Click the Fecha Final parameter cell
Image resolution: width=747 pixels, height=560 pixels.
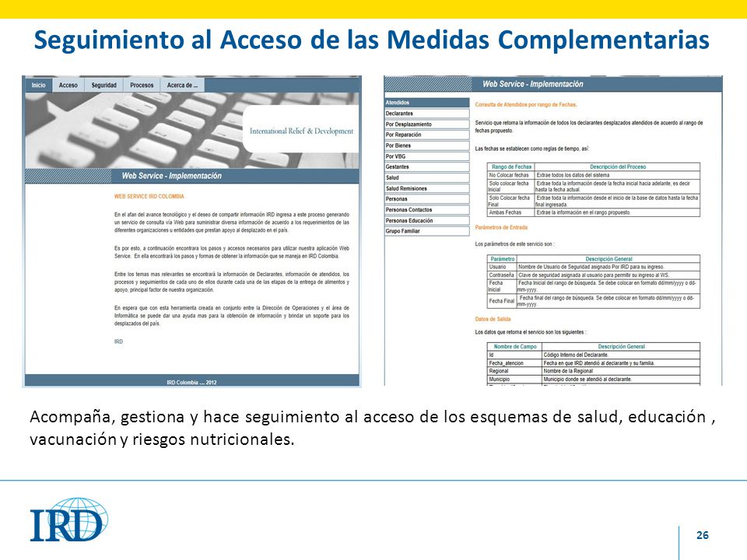coord(502,301)
